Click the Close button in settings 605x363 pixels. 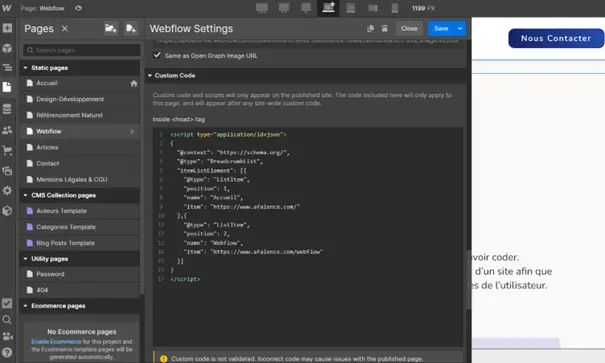click(409, 29)
